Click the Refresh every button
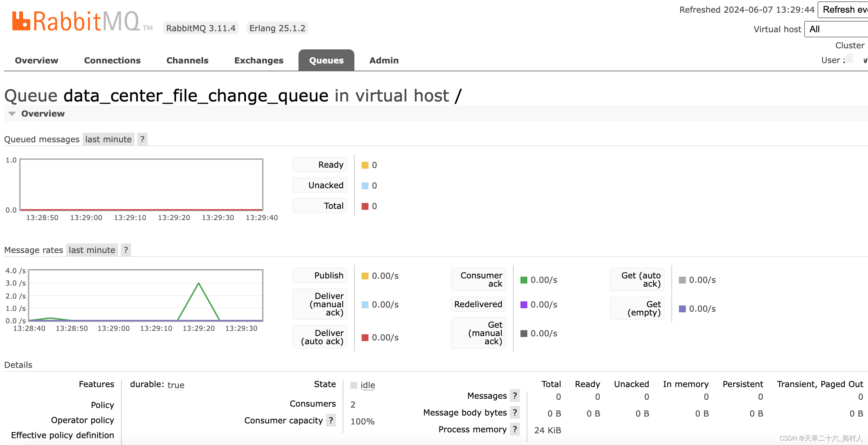 coord(845,10)
